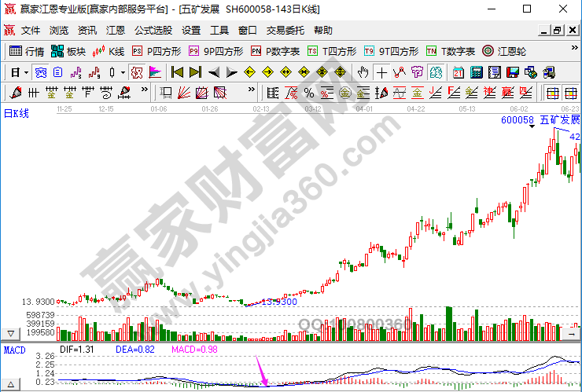Image resolution: width=582 pixels, height=392 pixels.
Task: Select the red Gann fan lines tool
Action: 184,93
